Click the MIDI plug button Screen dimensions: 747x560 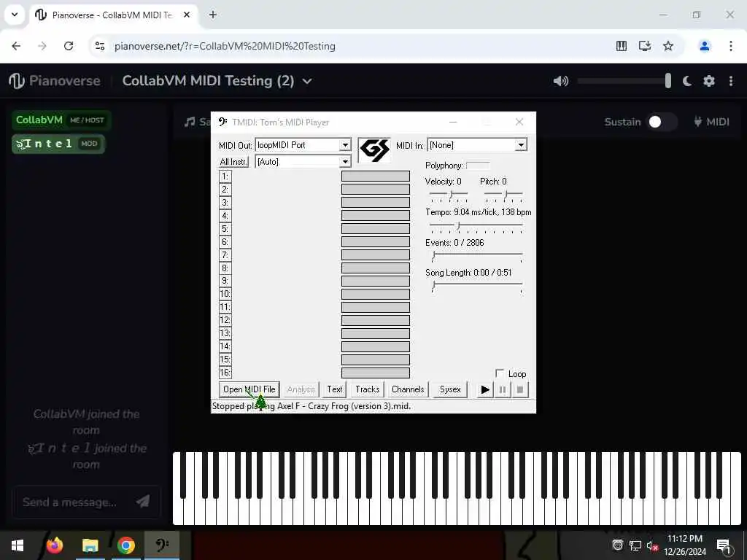pyautogui.click(x=712, y=122)
